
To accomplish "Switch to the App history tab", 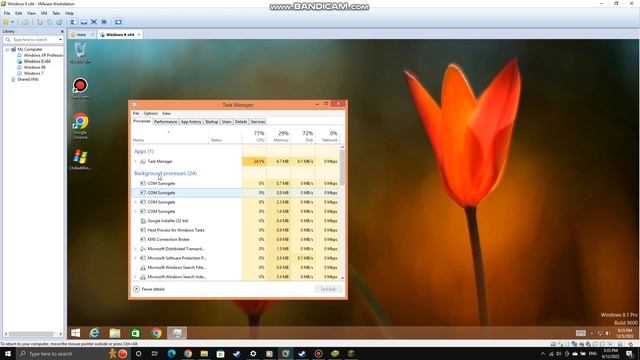I will [x=191, y=122].
